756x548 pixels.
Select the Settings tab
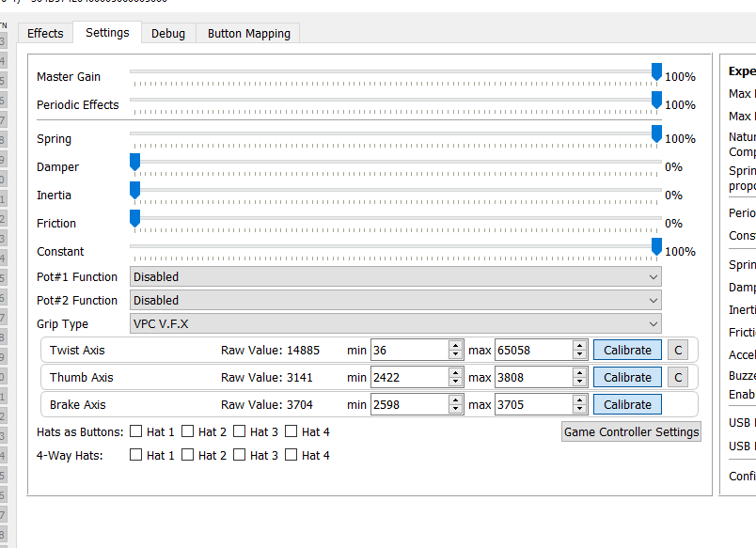(107, 32)
